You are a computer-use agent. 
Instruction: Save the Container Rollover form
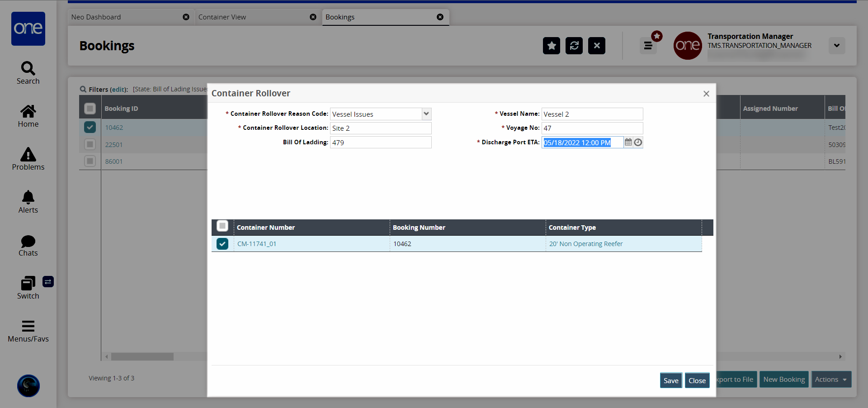[670, 380]
